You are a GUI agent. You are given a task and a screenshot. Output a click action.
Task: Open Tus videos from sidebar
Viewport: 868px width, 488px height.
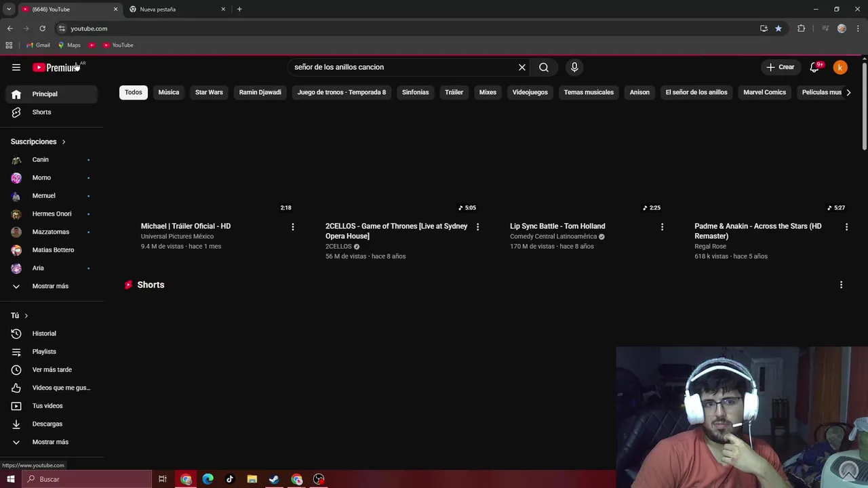[52, 406]
